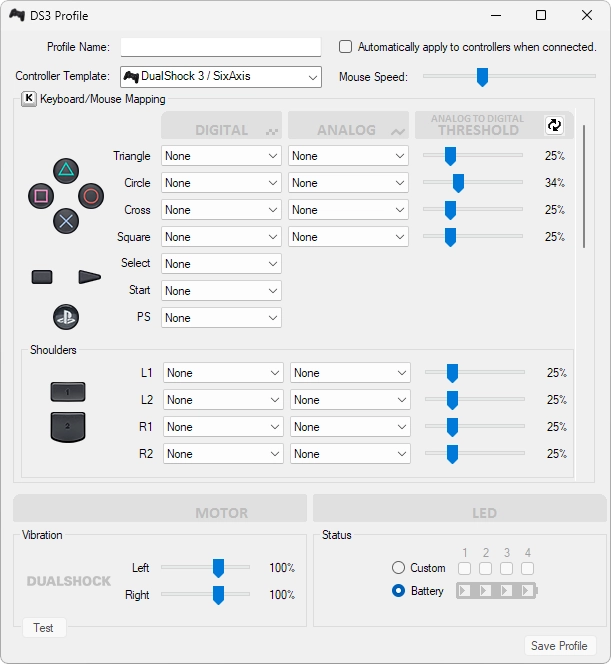Viewport: 611px width, 664px height.
Task: Open the Controller Template dropdown
Action: pos(221,77)
